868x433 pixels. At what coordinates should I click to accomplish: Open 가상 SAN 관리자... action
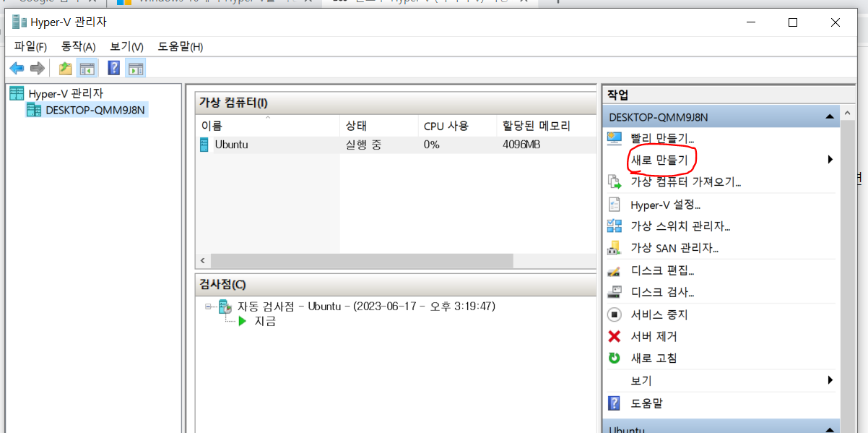pos(674,248)
